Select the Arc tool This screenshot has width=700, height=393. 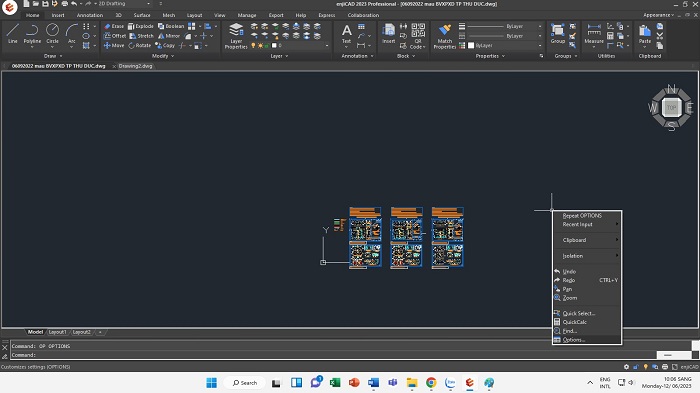pos(71,34)
